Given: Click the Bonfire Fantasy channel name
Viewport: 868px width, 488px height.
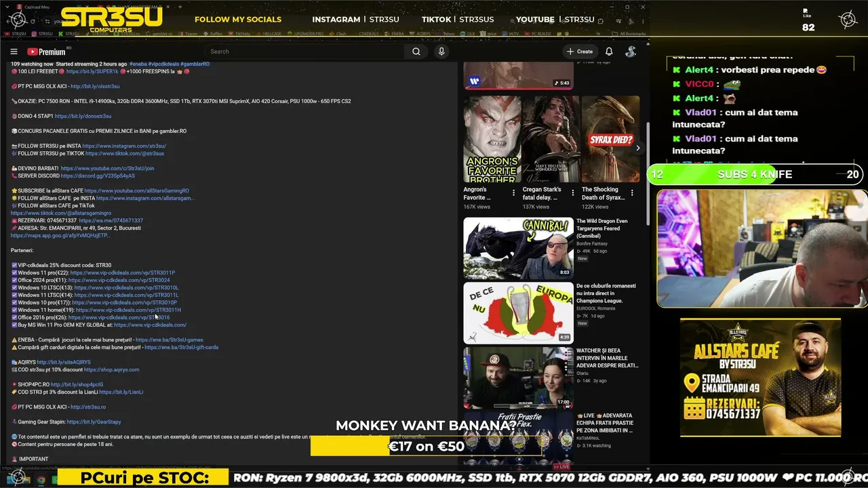Looking at the screenshot, I should click(x=593, y=243).
